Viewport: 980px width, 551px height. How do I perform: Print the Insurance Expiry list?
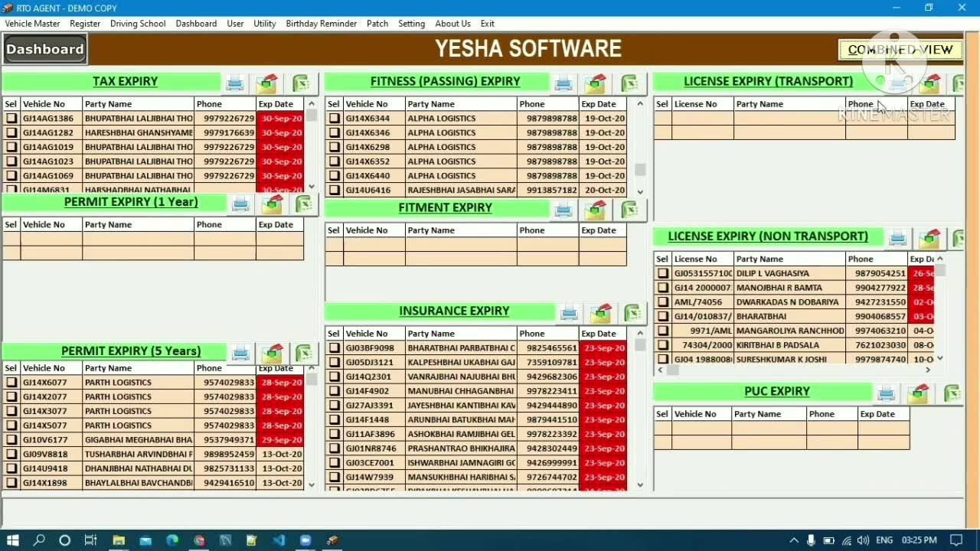(569, 312)
